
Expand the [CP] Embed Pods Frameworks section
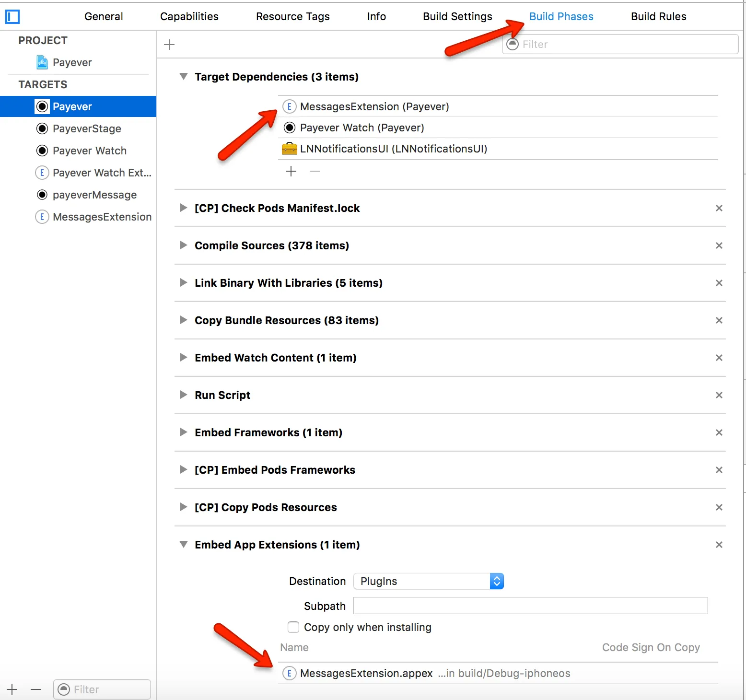[183, 469]
